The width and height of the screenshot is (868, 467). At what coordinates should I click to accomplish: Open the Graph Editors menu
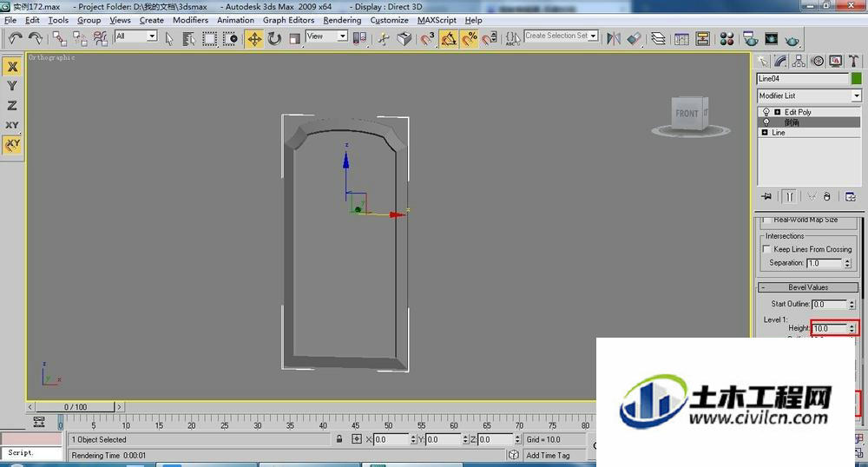288,20
